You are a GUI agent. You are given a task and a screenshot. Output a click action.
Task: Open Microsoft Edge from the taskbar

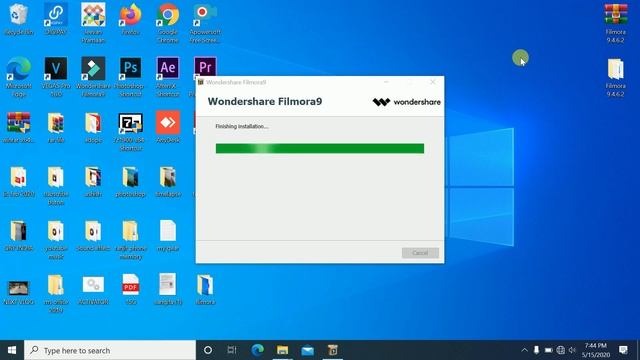point(258,350)
